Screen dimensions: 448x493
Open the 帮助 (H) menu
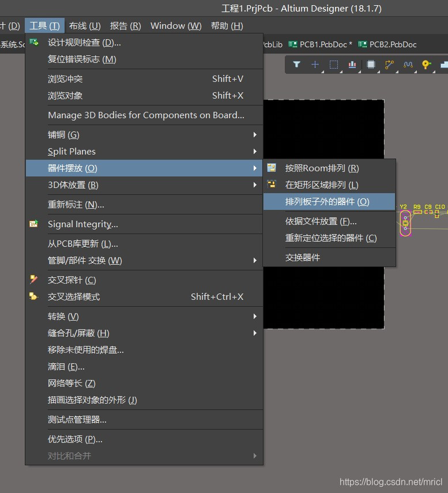(x=227, y=25)
